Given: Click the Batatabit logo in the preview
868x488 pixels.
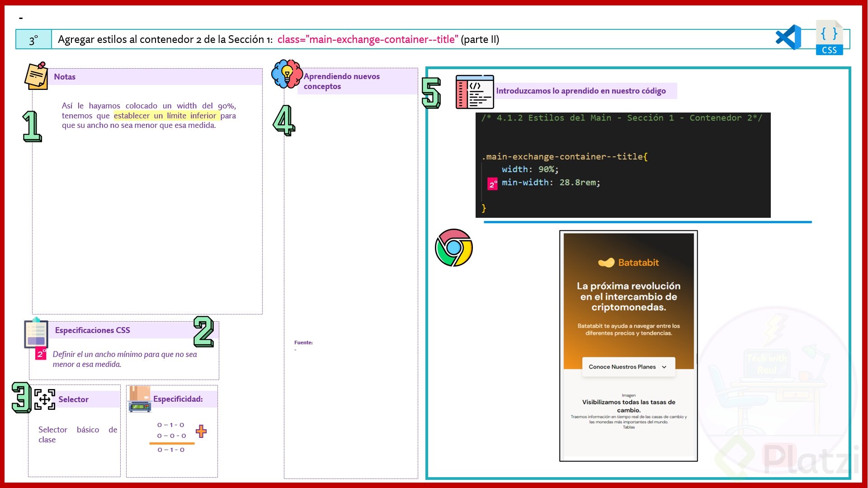Looking at the screenshot, I should [x=628, y=263].
